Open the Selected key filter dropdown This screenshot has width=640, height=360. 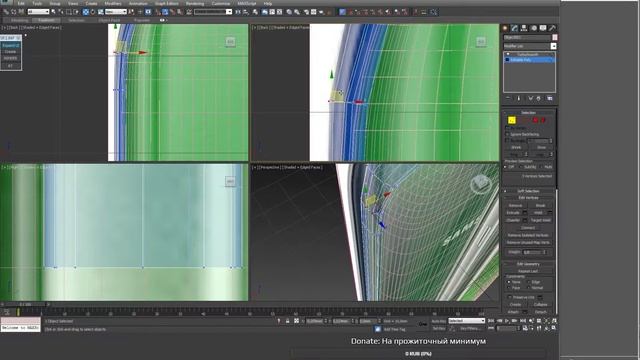tap(467, 321)
